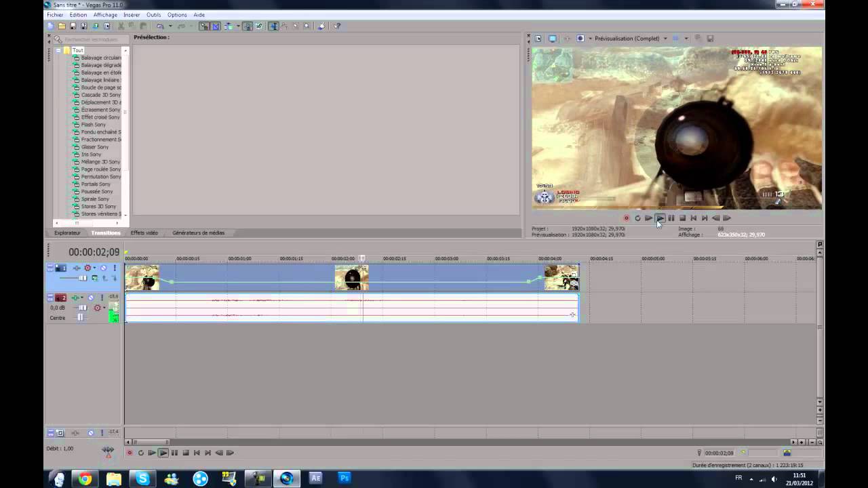Toggle loop playback in timeline transport
Image resolution: width=868 pixels, height=488 pixels.
click(140, 453)
